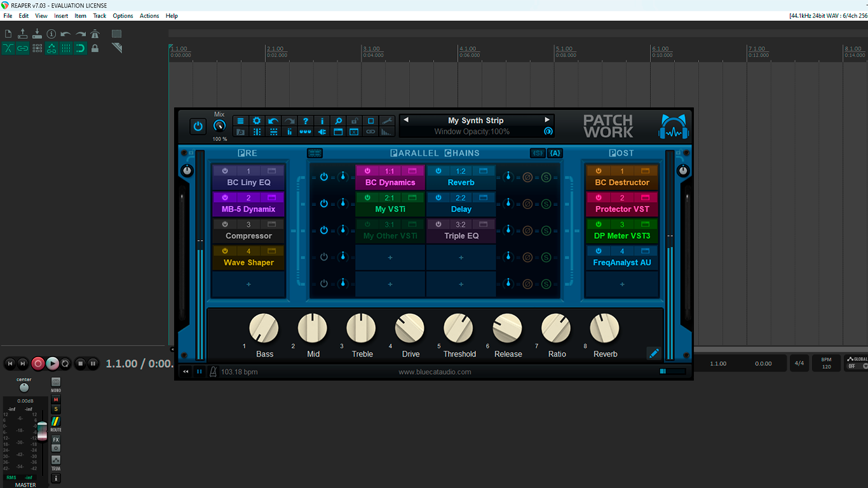Open PatchWork main menu hamburger icon
The height and width of the screenshot is (488, 868).
240,121
